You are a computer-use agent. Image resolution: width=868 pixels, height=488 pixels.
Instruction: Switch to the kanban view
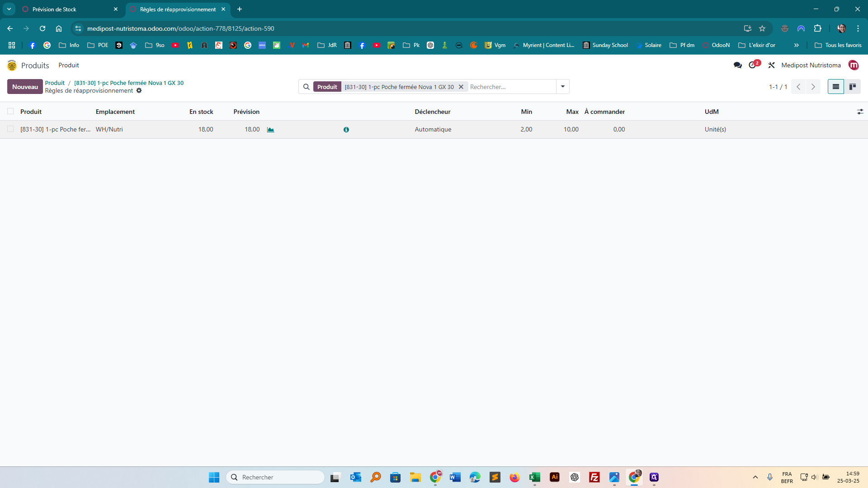click(853, 87)
